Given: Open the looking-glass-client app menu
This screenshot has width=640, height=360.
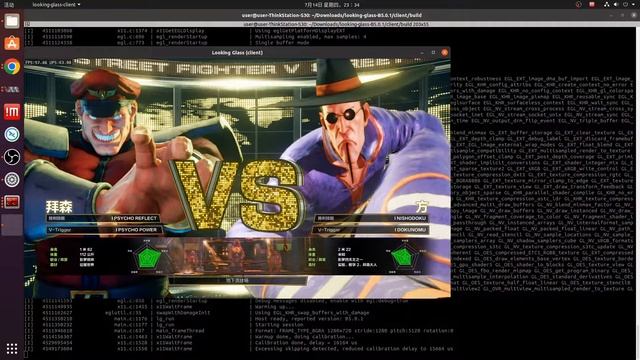Looking at the screenshot, I should tap(56, 4).
